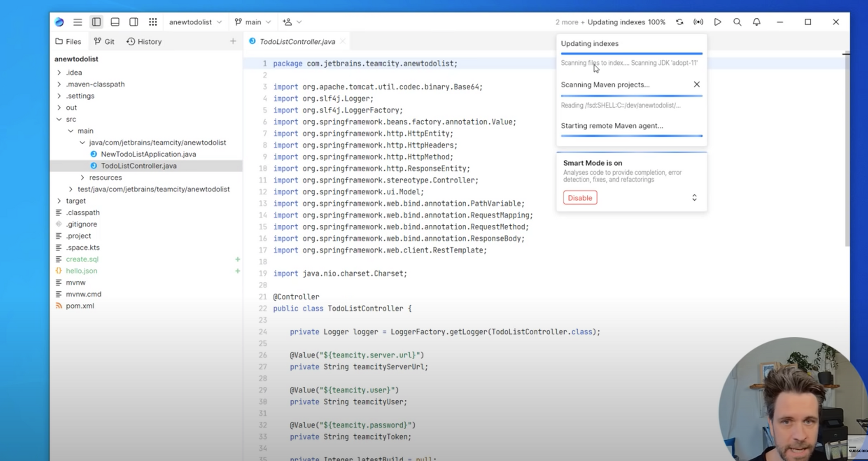Toggle the bottom panel layout icon
868x461 pixels.
point(115,22)
